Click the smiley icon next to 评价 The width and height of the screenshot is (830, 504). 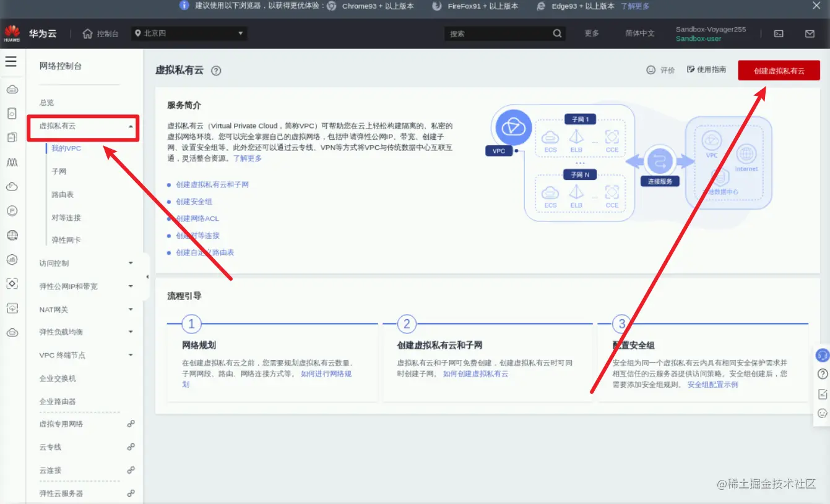coord(651,70)
